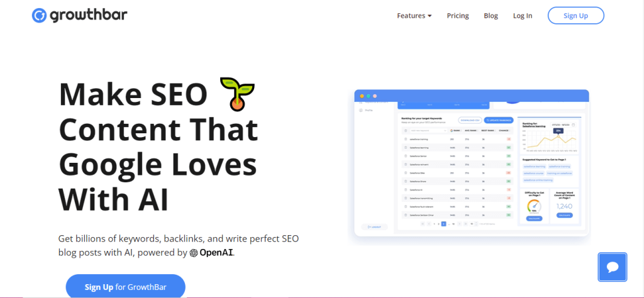
Task: Click the green dot on preview window bar
Action: pyautogui.click(x=369, y=96)
